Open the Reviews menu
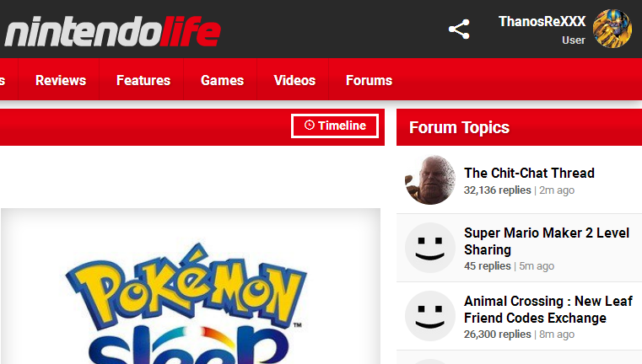The height and width of the screenshot is (364, 642). [61, 80]
